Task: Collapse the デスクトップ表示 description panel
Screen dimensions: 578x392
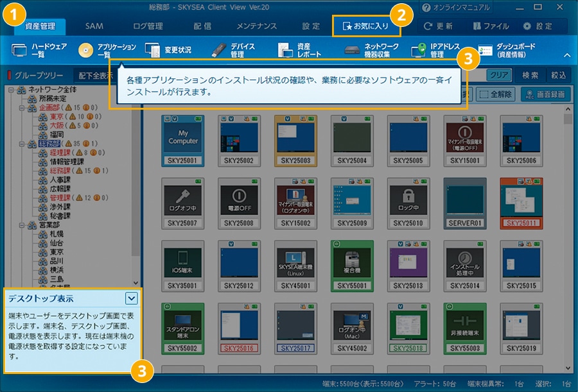Action: pos(131,298)
